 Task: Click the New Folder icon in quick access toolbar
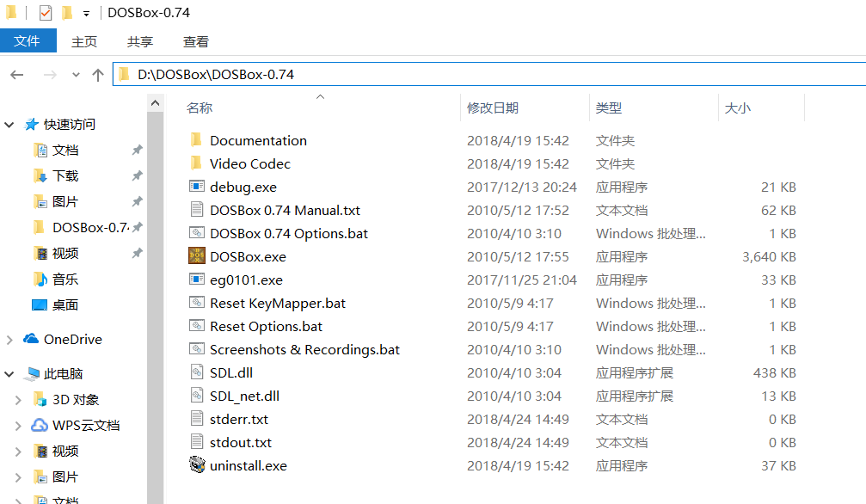(67, 12)
